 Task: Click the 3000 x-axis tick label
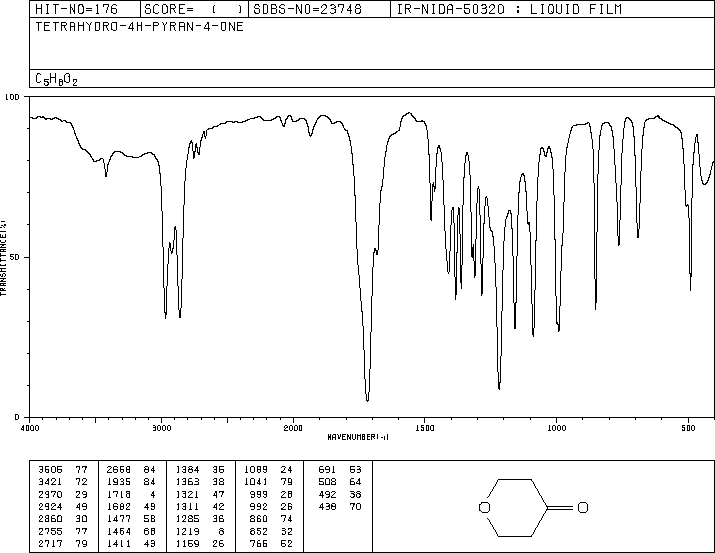click(162, 428)
